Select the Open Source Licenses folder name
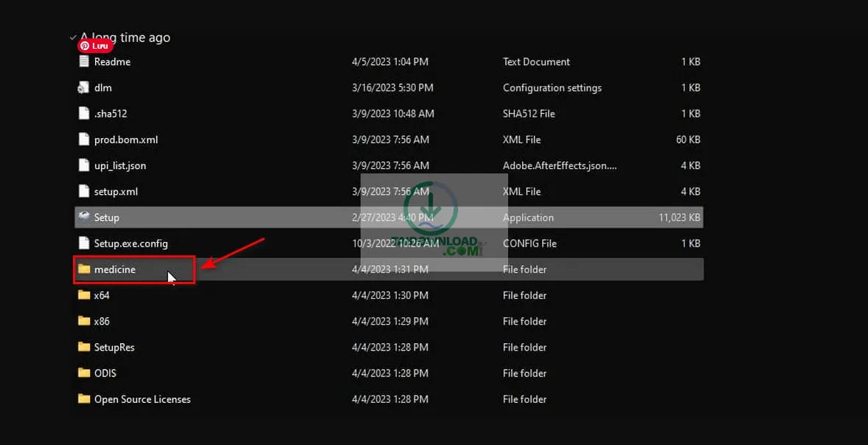 click(x=142, y=399)
